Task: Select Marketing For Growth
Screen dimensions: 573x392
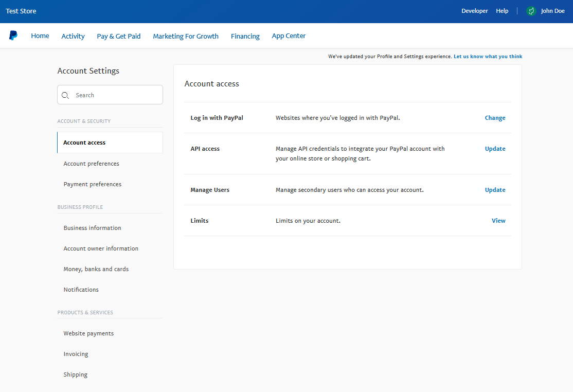Action: (x=186, y=36)
